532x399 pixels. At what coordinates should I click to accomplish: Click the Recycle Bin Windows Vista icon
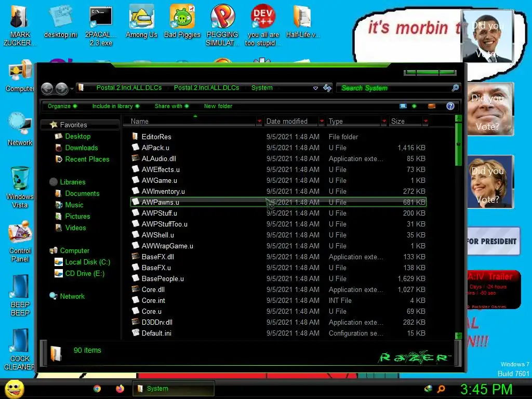20,187
